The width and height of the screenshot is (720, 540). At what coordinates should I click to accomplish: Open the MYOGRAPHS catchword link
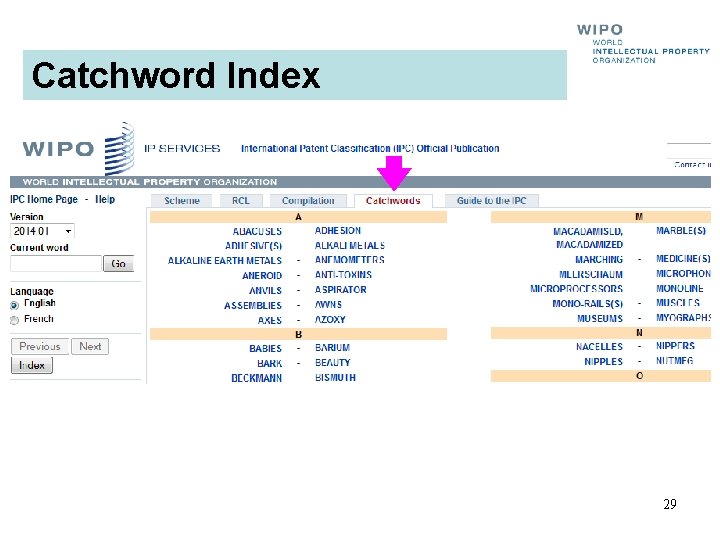(683, 318)
